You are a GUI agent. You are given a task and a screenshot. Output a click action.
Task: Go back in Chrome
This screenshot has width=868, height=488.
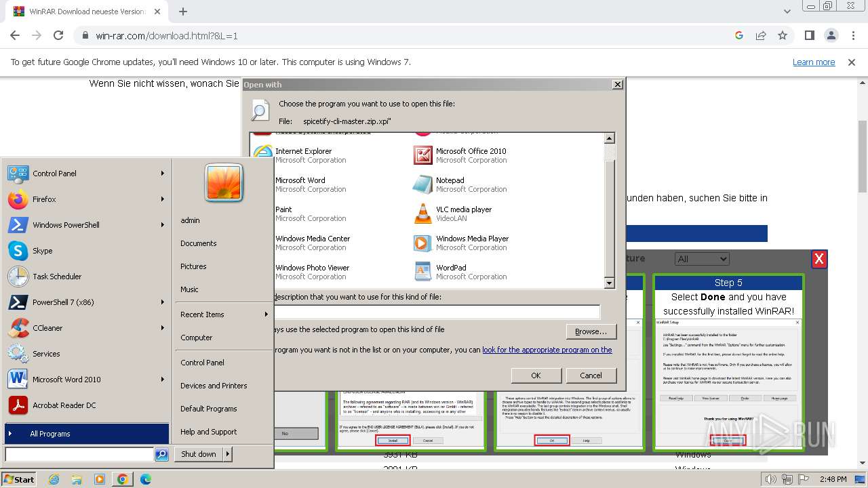15,35
